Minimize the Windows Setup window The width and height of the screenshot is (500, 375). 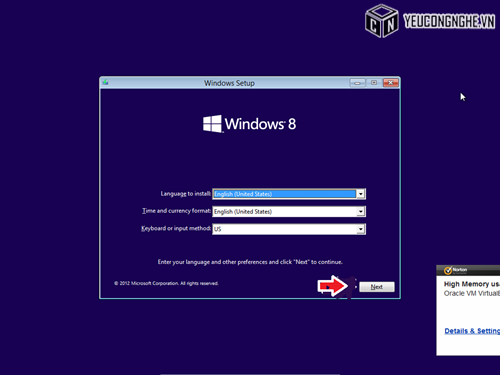(357, 83)
